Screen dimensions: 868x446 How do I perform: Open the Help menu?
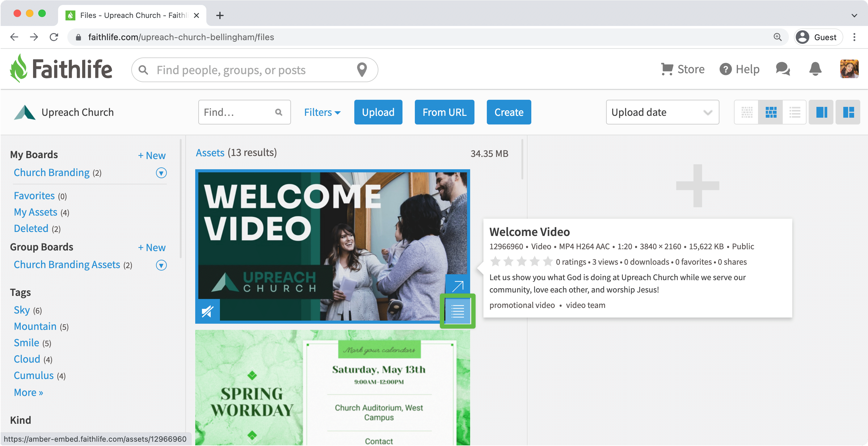739,69
